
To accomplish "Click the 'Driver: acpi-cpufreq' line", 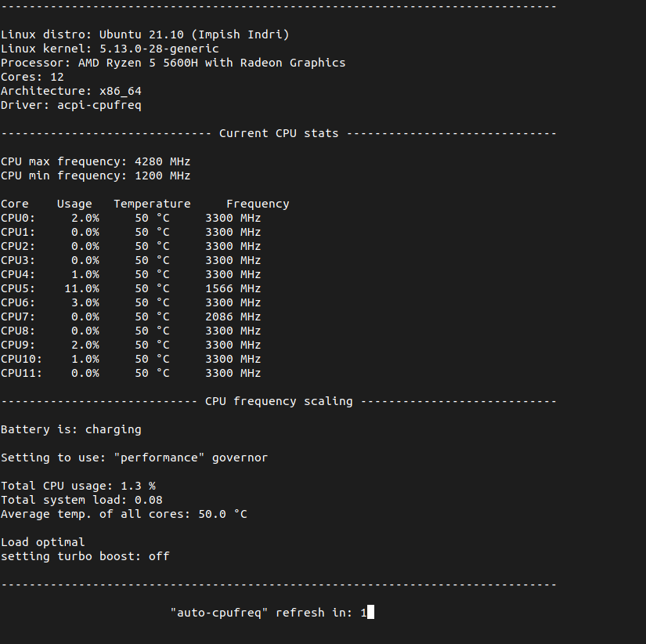I will 70,105.
